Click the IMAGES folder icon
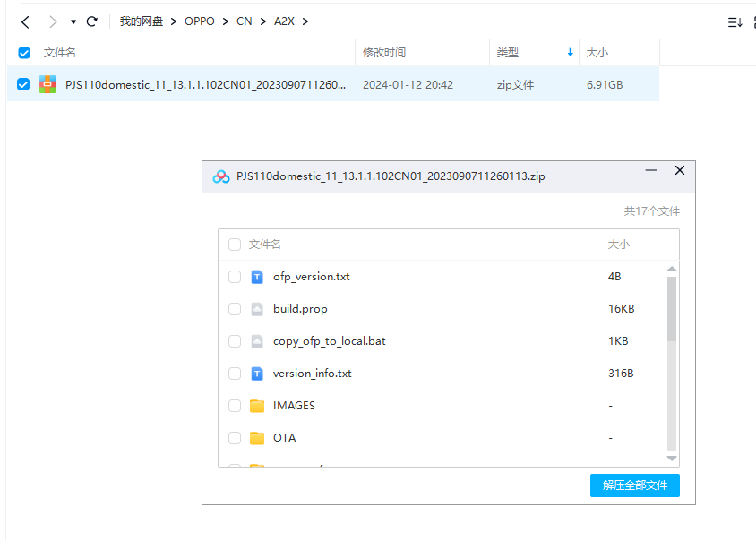756x541 pixels. tap(257, 406)
